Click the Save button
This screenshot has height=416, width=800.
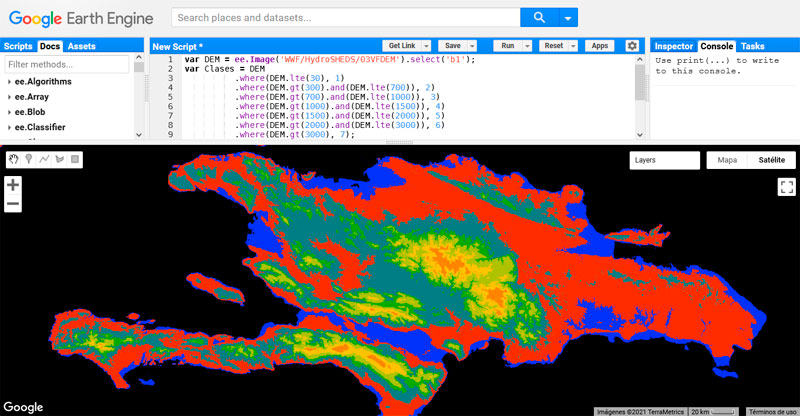pyautogui.click(x=453, y=46)
